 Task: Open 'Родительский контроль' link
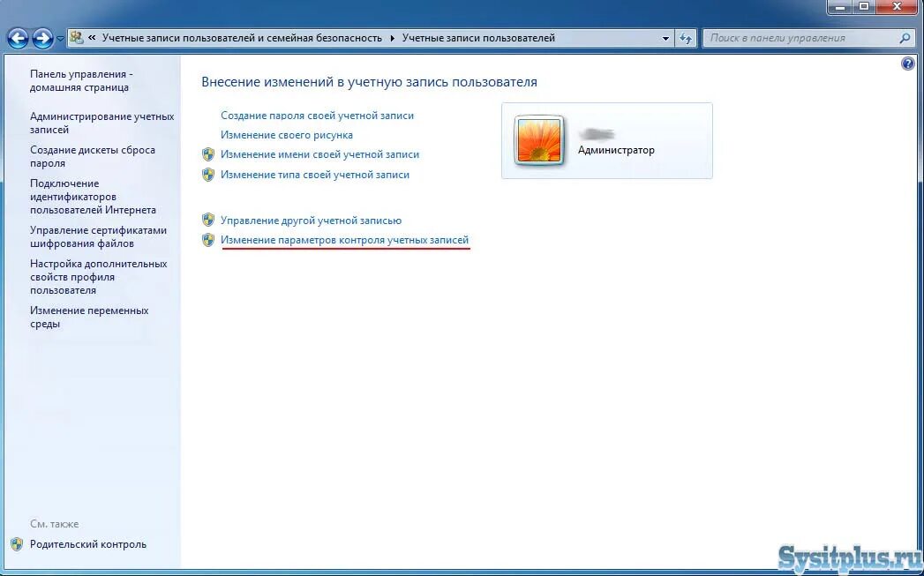(87, 544)
